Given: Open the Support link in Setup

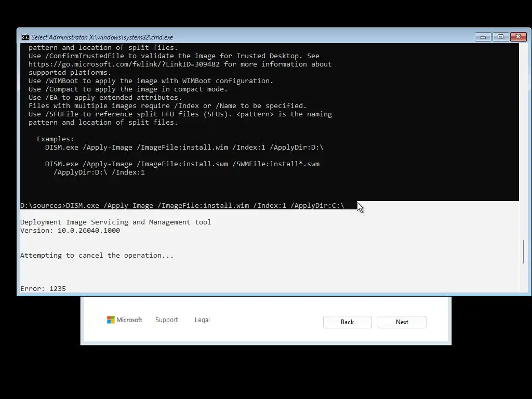Looking at the screenshot, I should click(x=167, y=320).
